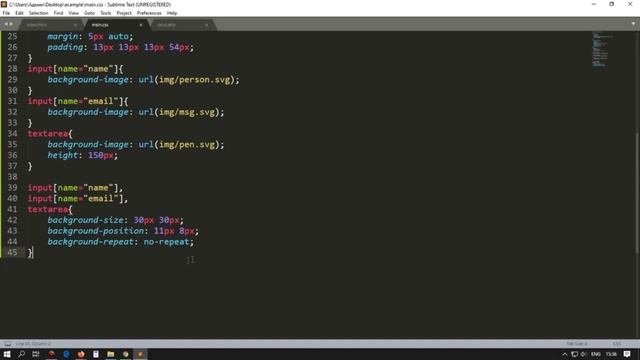
Task: Click 'background-position' property on line 43
Action: [x=96, y=231]
